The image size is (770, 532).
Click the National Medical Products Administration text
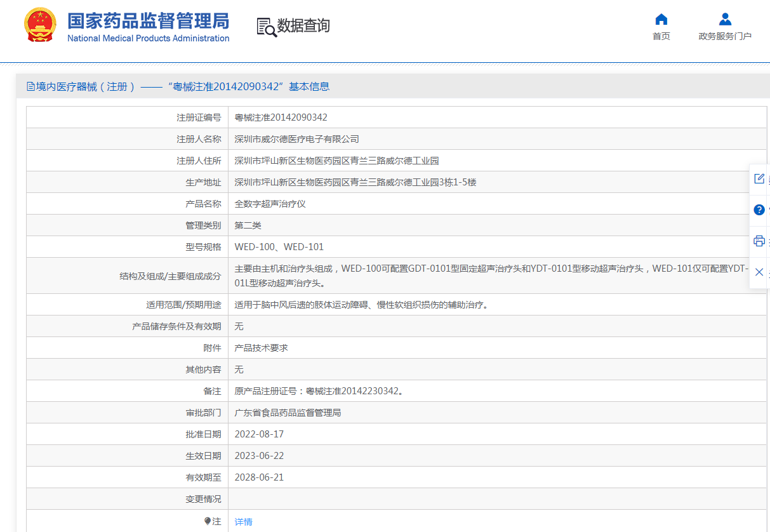point(149,38)
